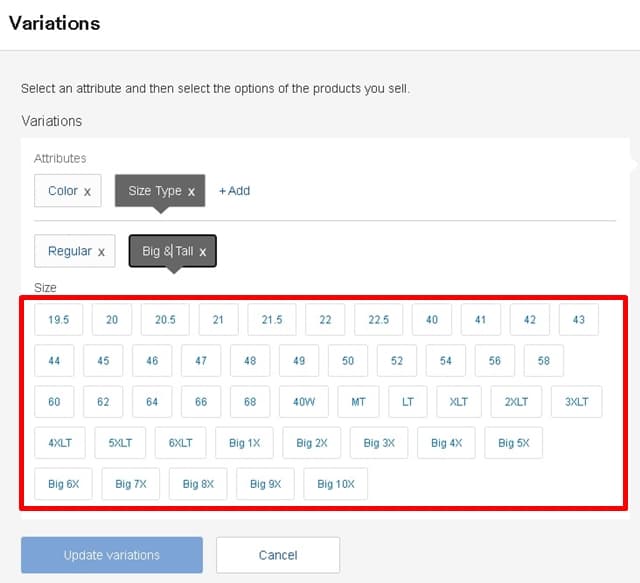Select the Color attribute tab
The image size is (640, 583).
point(62,191)
